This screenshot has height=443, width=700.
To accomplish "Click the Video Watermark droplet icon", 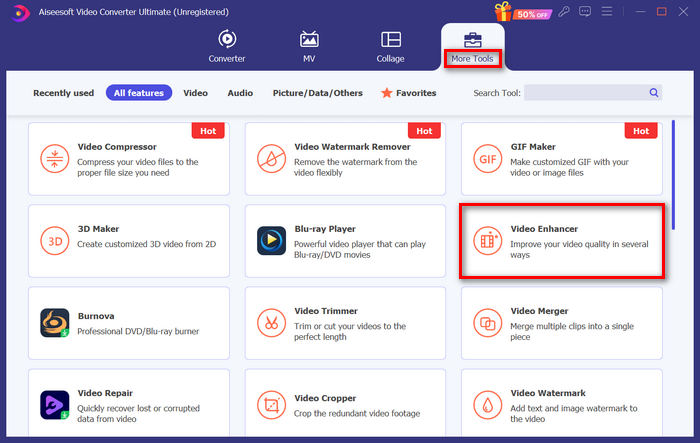I will pyautogui.click(x=488, y=405).
